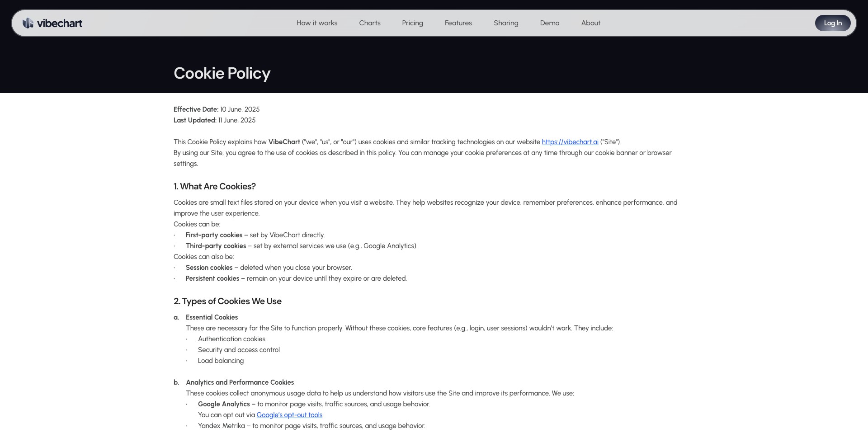This screenshot has height=433, width=868.
Task: Click the Yandex Metrika list item
Action: coord(311,426)
